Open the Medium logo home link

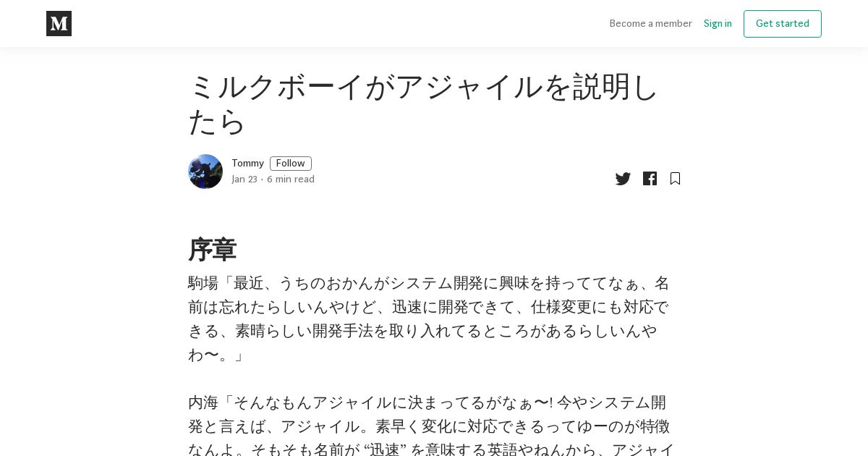pos(59,23)
